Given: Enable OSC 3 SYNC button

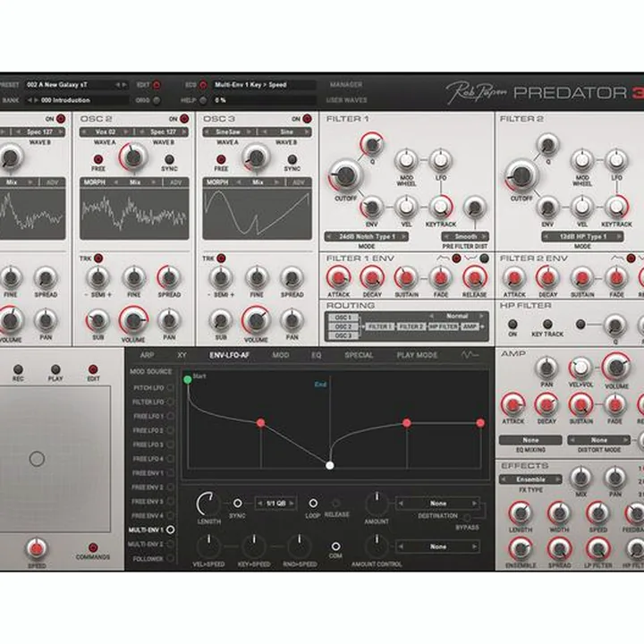Looking at the screenshot, I should click(x=292, y=159).
